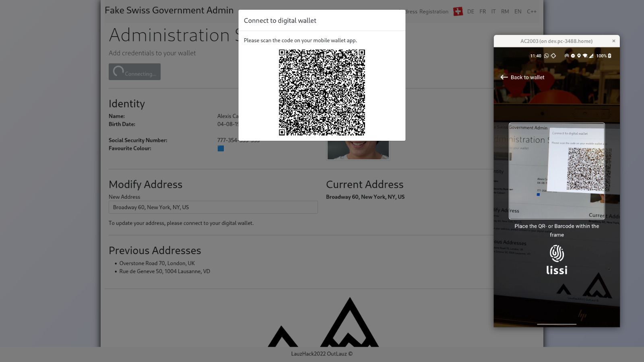Switch language to FR

(x=483, y=12)
